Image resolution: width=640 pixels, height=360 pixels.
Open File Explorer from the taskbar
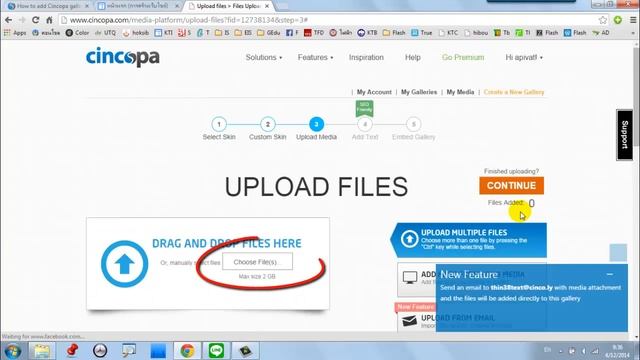[42, 351]
